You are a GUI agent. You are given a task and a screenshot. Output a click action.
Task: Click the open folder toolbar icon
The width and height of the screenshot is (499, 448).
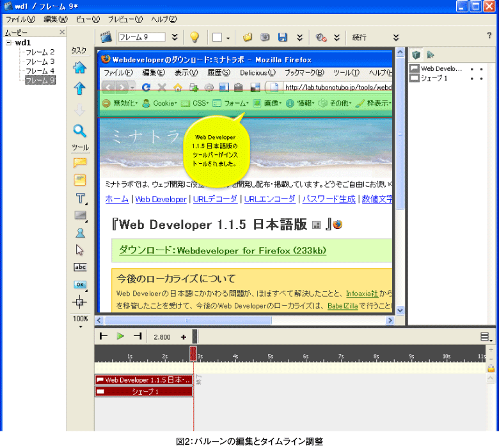(x=248, y=37)
